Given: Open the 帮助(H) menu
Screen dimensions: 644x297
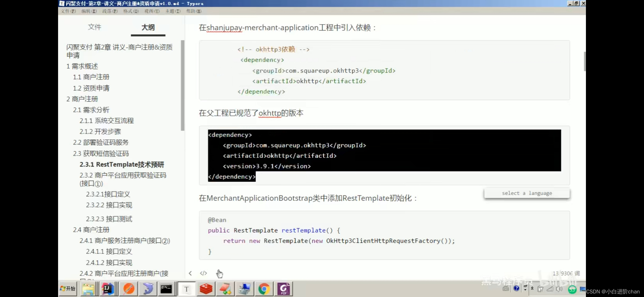Looking at the screenshot, I should coord(194,11).
